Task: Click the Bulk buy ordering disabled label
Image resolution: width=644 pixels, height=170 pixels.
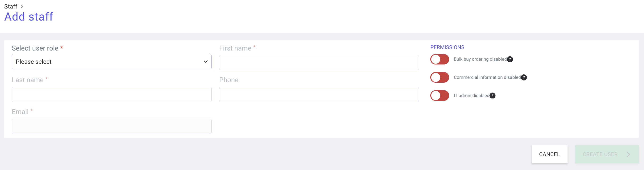Action: coord(480,59)
